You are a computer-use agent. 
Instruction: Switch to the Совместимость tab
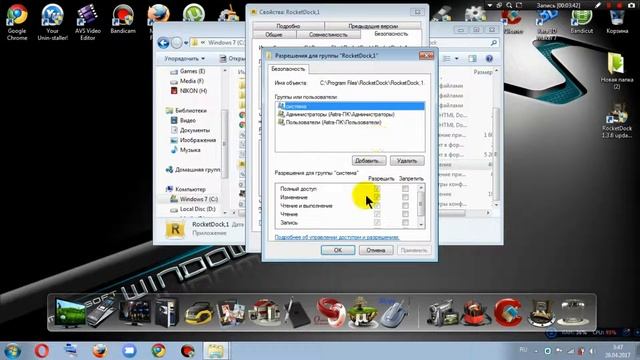[328, 35]
